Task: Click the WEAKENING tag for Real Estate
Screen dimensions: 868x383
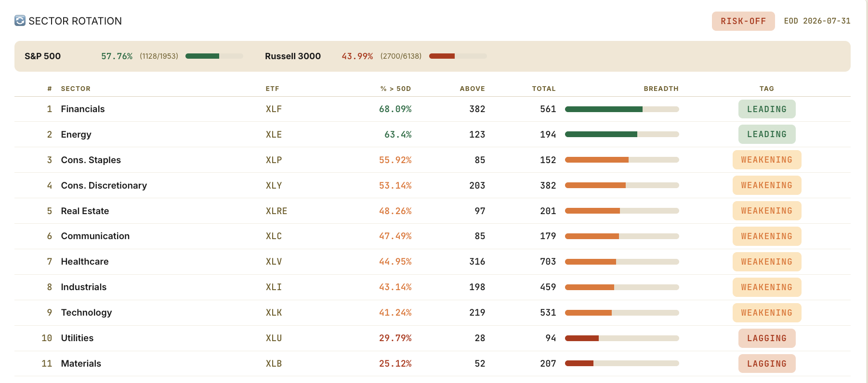Action: (767, 211)
